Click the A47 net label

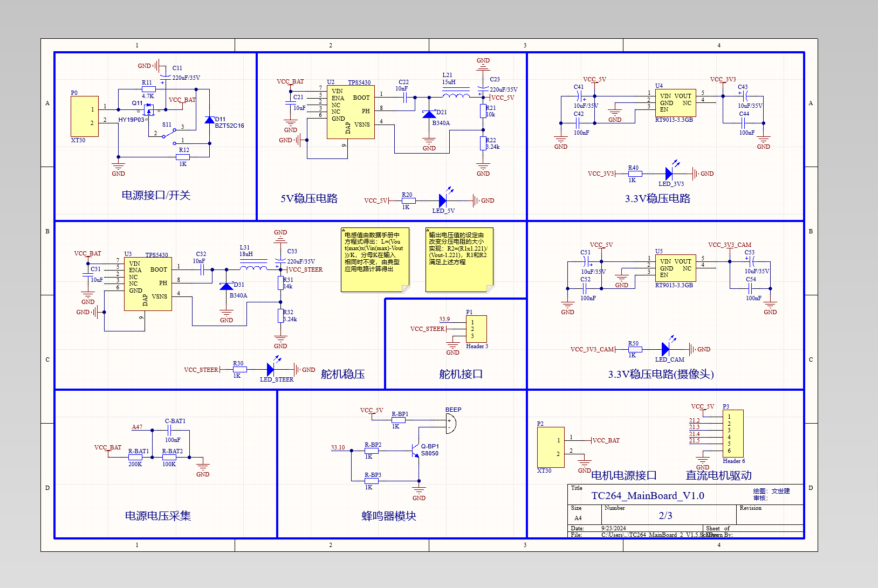pyautogui.click(x=138, y=427)
